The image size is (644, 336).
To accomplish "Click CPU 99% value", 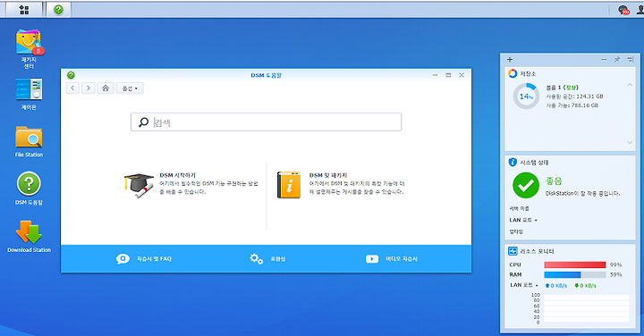I will pyautogui.click(x=615, y=265).
